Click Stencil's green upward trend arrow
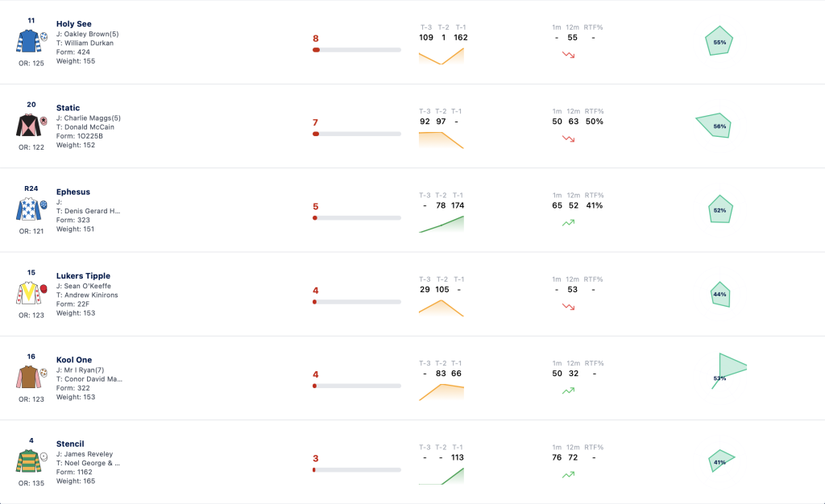Screen dimensions: 825x504 pos(568,474)
